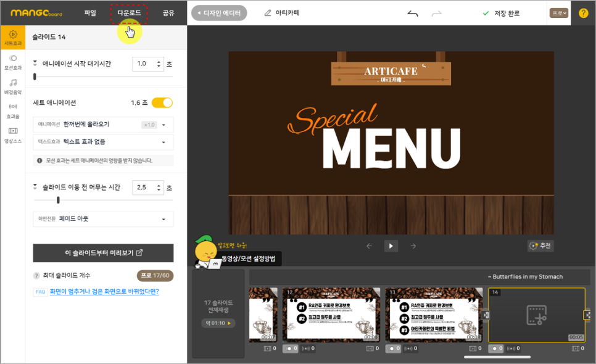Click the 00:05 duration on slide 14

click(x=576, y=337)
